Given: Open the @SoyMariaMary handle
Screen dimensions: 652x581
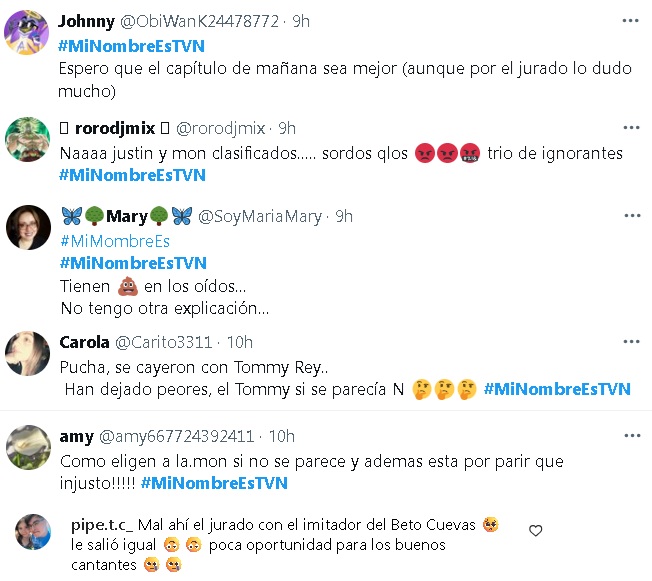Looking at the screenshot, I should tap(260, 217).
